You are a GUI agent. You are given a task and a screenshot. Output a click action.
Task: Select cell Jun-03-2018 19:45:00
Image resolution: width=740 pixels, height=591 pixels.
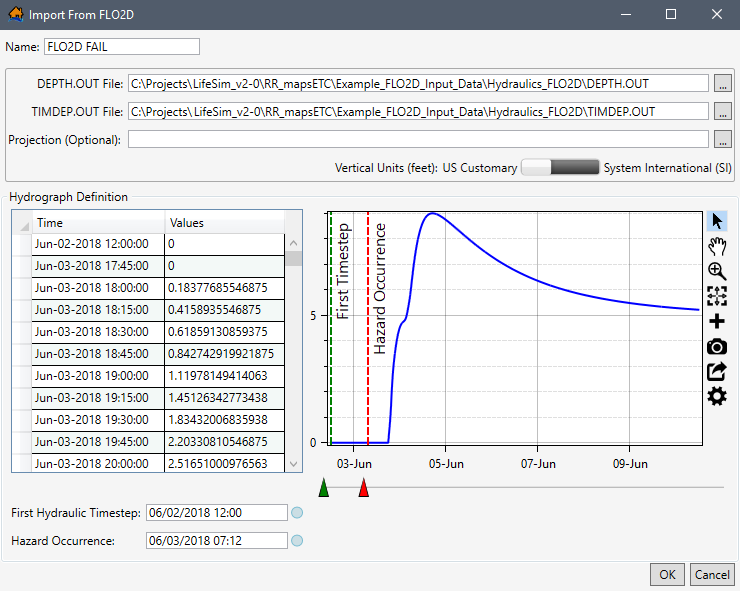coord(98,442)
